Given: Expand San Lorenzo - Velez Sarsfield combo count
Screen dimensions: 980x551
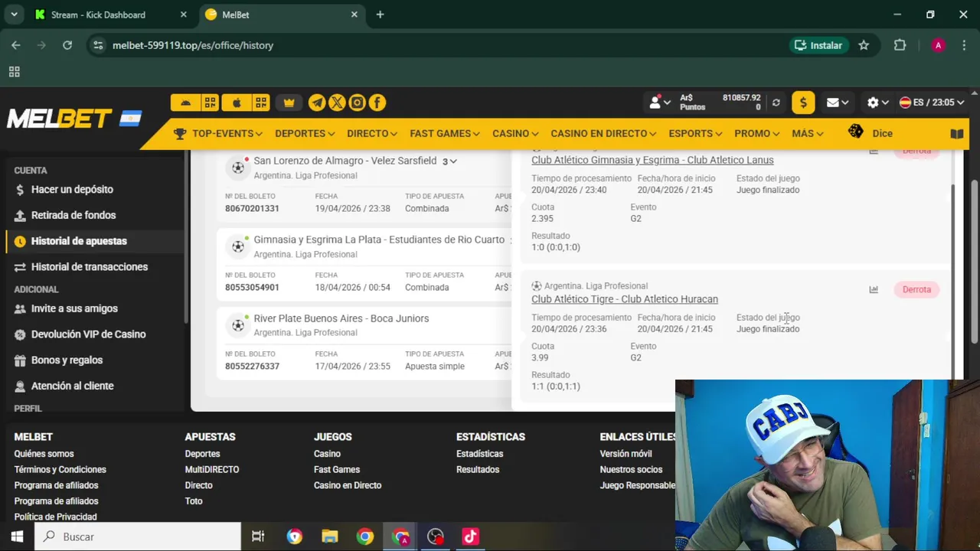Looking at the screenshot, I should [x=449, y=161].
